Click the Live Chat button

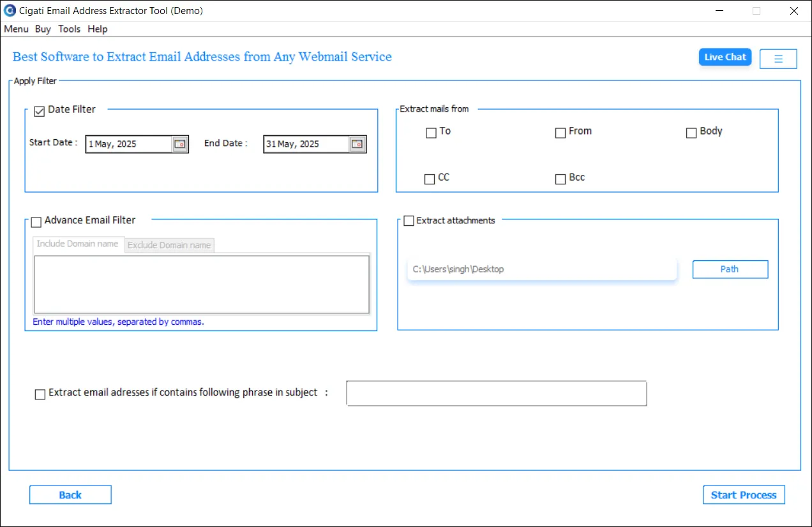[725, 57]
